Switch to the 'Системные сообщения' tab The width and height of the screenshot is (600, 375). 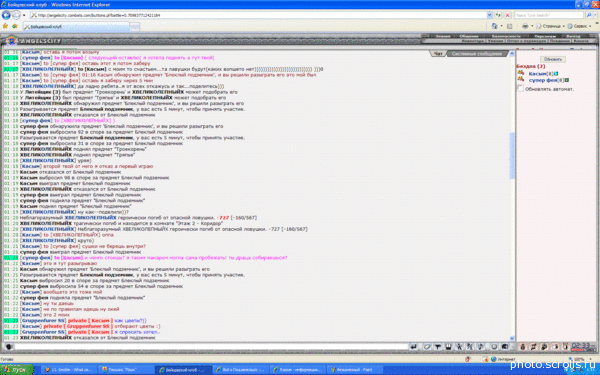point(476,54)
